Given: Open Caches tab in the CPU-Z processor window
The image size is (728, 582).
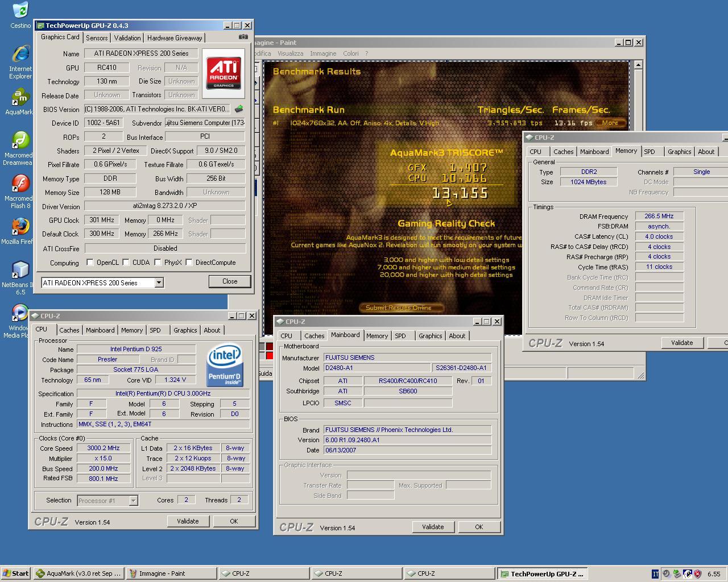Looking at the screenshot, I should click(x=69, y=330).
